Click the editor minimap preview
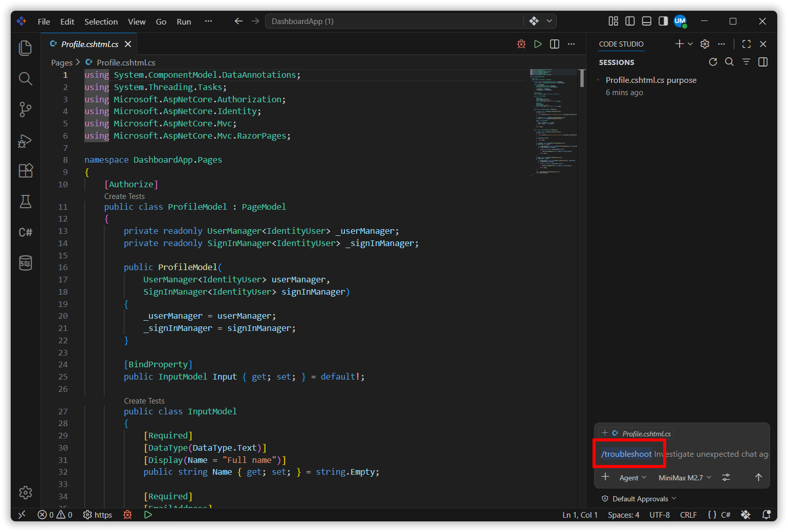 (554, 123)
